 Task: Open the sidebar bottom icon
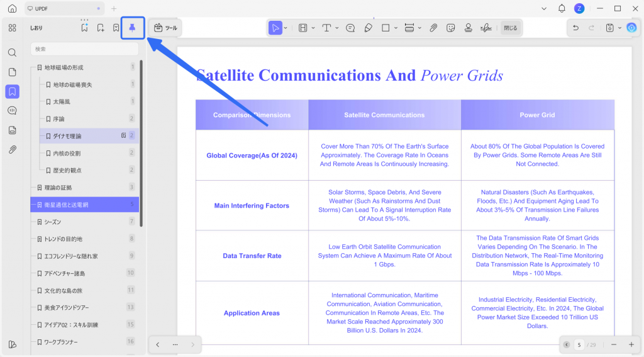point(13,344)
